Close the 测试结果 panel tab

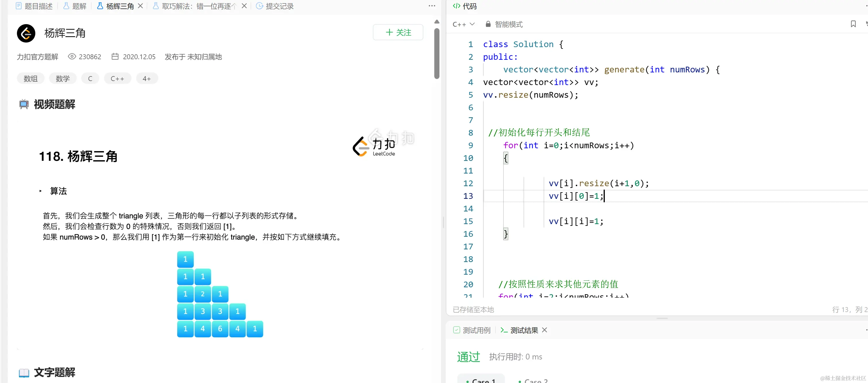[544, 330]
